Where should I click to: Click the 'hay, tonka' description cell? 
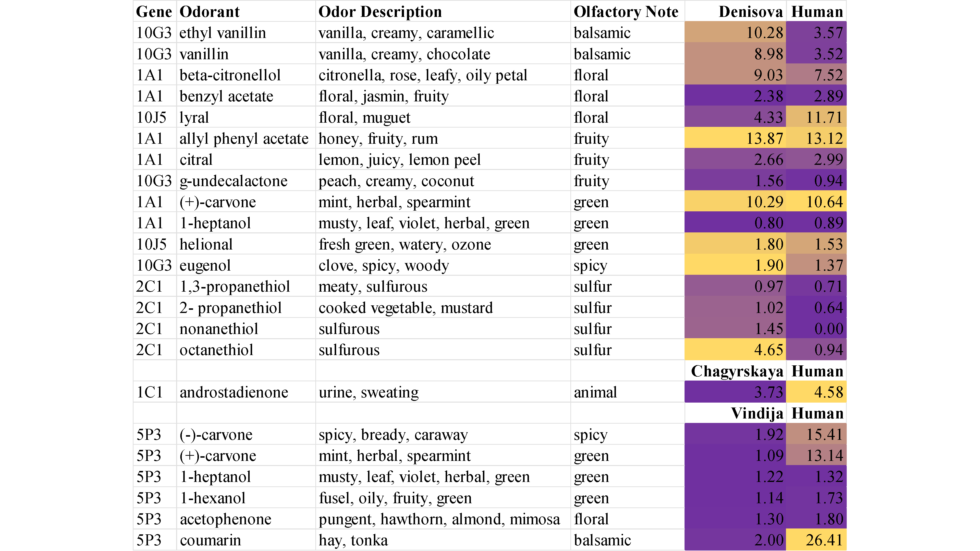(353, 540)
